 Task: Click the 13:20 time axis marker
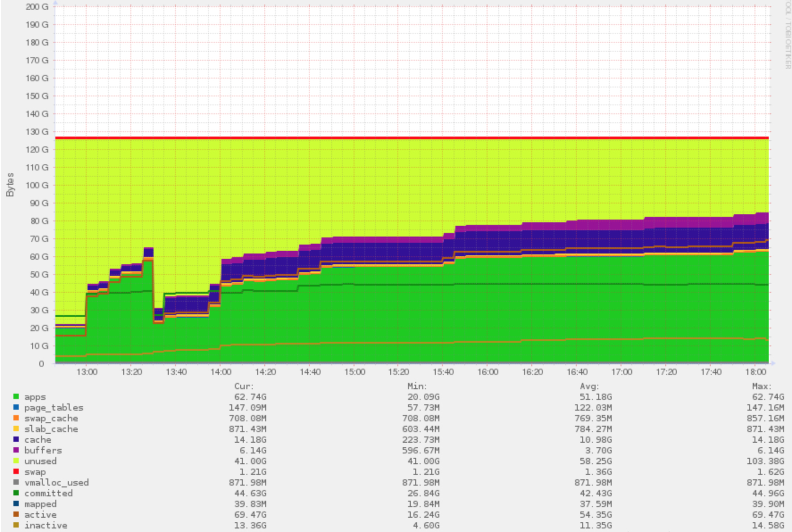pos(131,372)
